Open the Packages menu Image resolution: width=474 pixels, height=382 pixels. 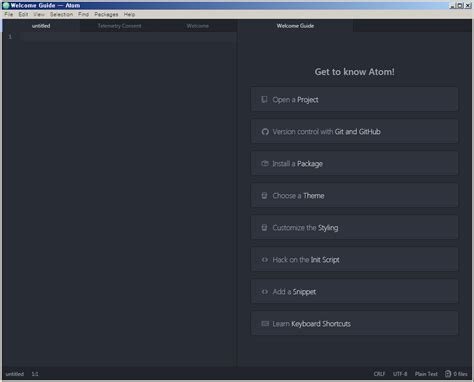point(106,14)
